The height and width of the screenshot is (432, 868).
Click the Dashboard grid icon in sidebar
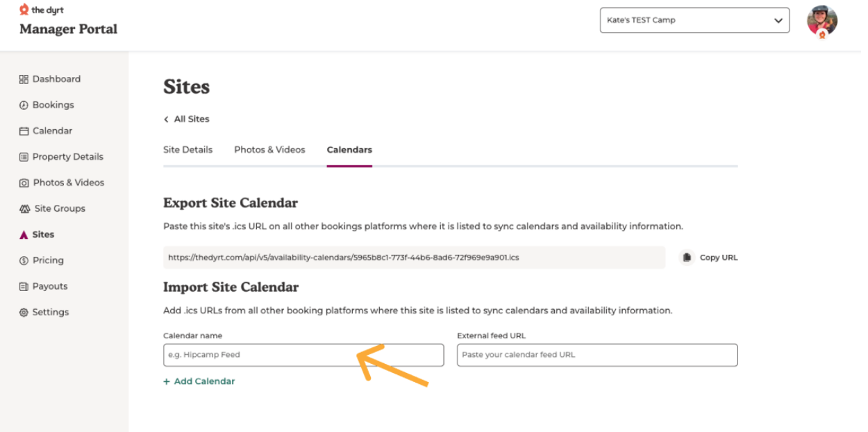pyautogui.click(x=24, y=79)
